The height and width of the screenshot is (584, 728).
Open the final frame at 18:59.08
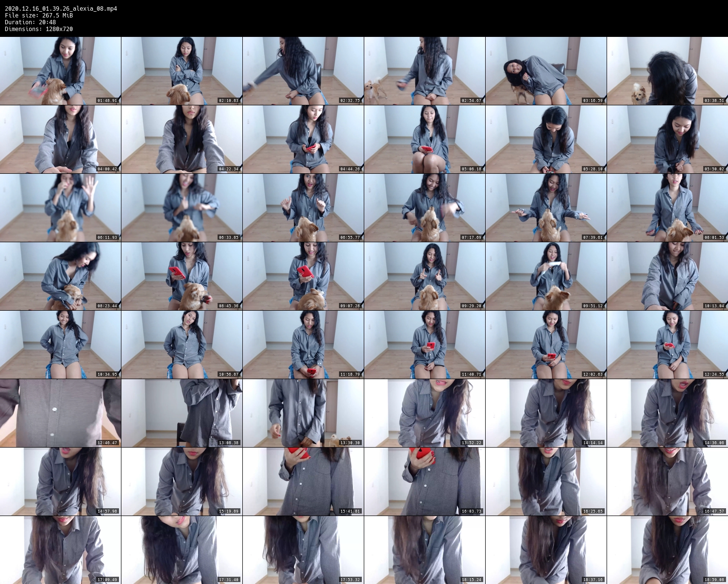pyautogui.click(x=667, y=550)
